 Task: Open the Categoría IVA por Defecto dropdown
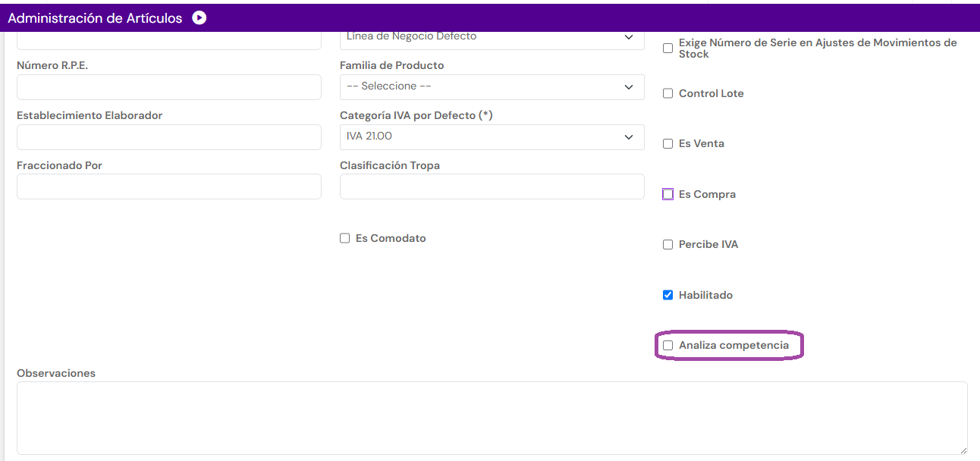(492, 137)
